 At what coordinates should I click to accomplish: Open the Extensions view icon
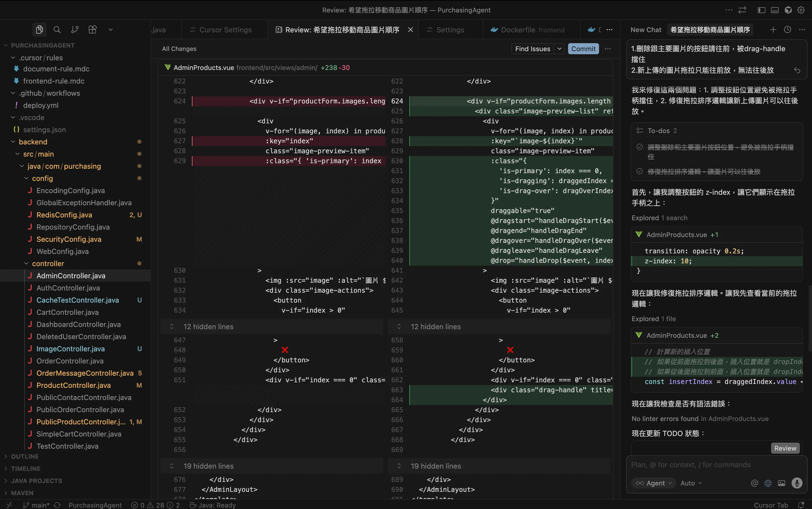click(x=93, y=30)
